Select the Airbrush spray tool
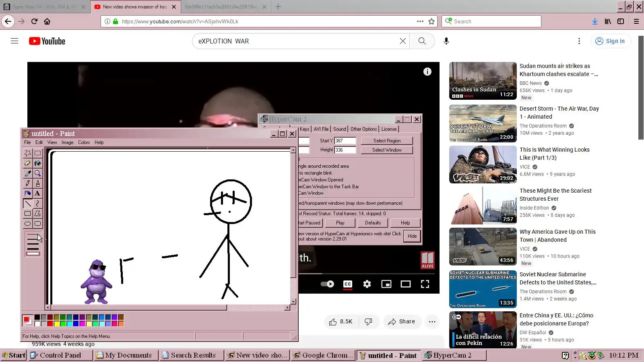The height and width of the screenshot is (362, 644). click(x=28, y=193)
